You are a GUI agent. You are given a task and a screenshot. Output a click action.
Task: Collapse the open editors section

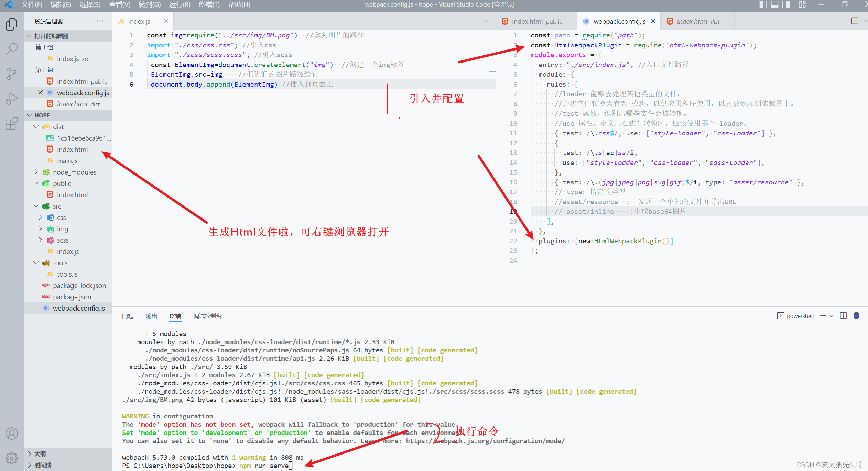(x=30, y=36)
